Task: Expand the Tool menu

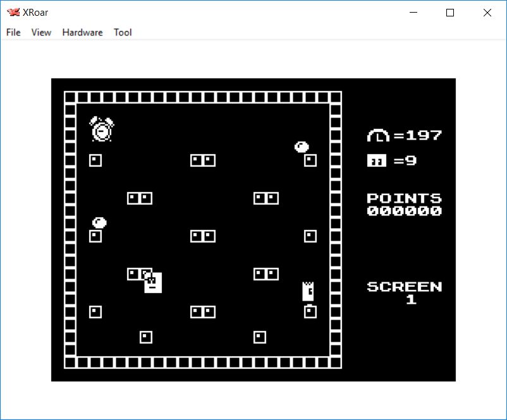Action: [123, 32]
